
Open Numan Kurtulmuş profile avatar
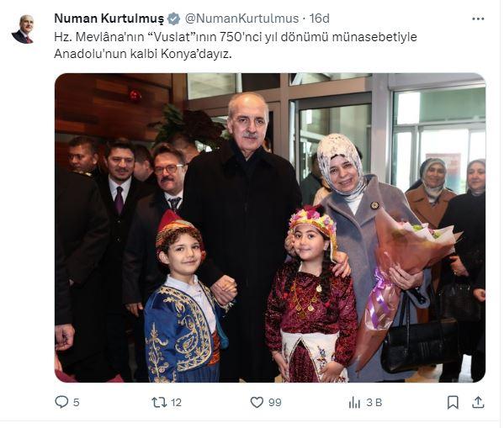click(x=23, y=29)
